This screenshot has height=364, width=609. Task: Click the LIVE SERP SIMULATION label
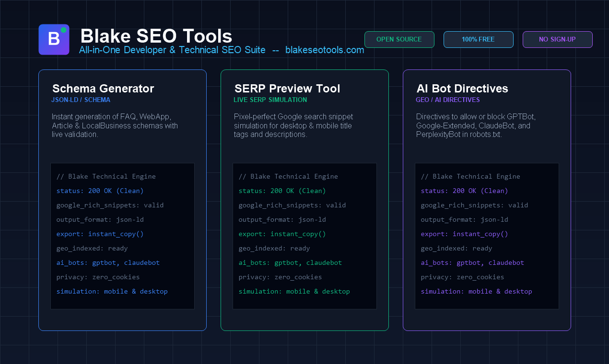270,100
